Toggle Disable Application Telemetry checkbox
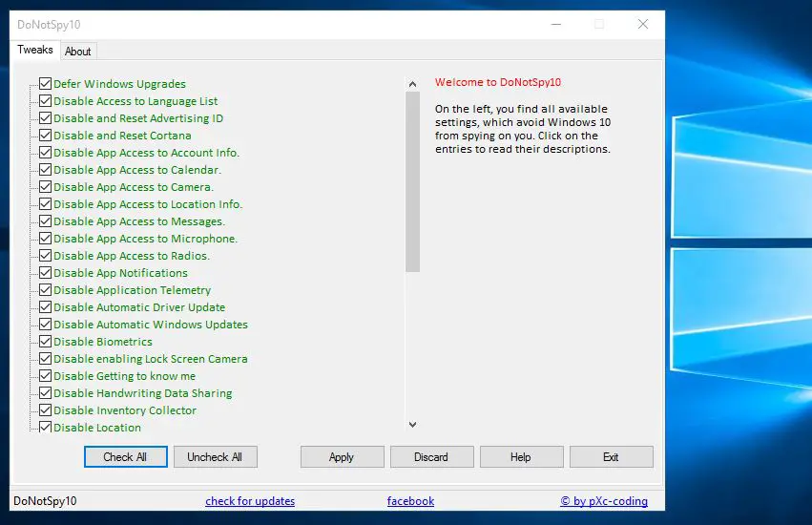The height and width of the screenshot is (525, 812). 45,290
